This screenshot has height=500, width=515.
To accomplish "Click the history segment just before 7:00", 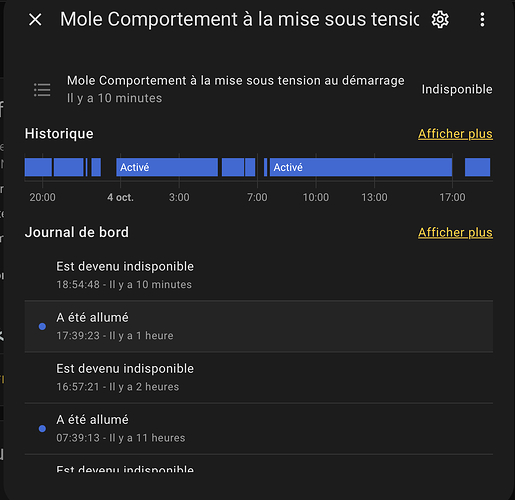I will pyautogui.click(x=250, y=167).
